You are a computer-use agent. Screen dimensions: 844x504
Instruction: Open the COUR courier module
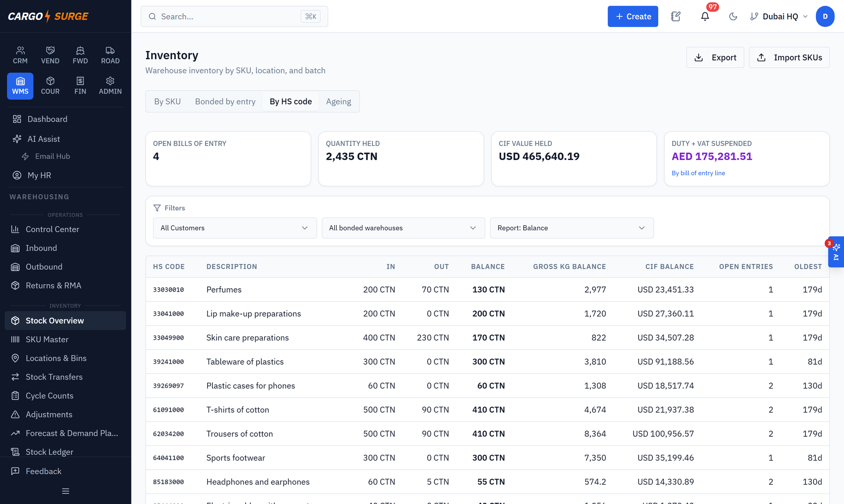[x=50, y=86]
